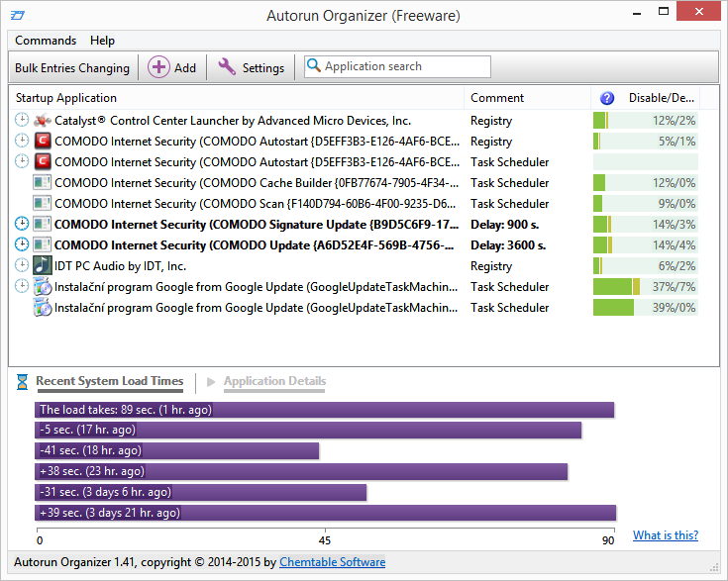Click the delay clock icon of the COMODO Update row

pos(22,244)
